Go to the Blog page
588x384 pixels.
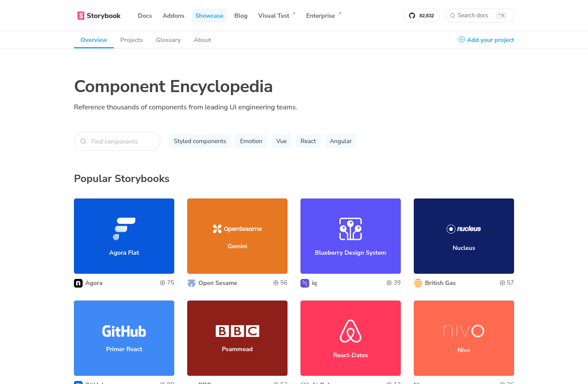pyautogui.click(x=241, y=16)
